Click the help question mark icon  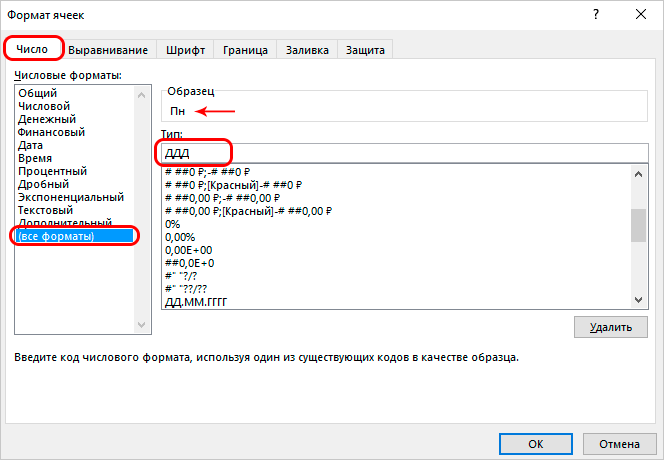point(596,15)
